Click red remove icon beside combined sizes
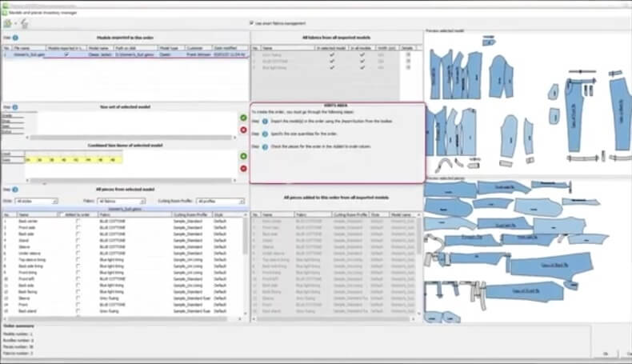This screenshot has width=632, height=364. tap(243, 168)
